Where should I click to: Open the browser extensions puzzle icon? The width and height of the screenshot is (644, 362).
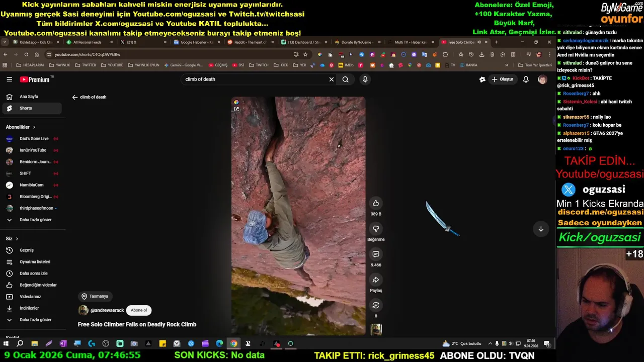[445, 54]
